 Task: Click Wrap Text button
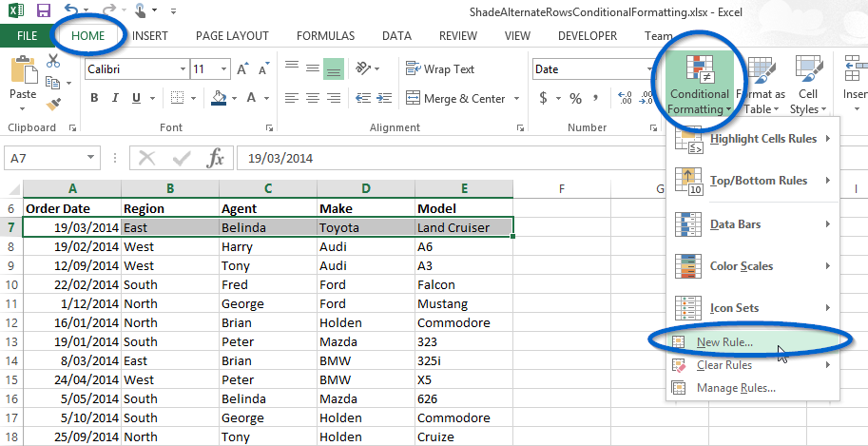tap(439, 68)
